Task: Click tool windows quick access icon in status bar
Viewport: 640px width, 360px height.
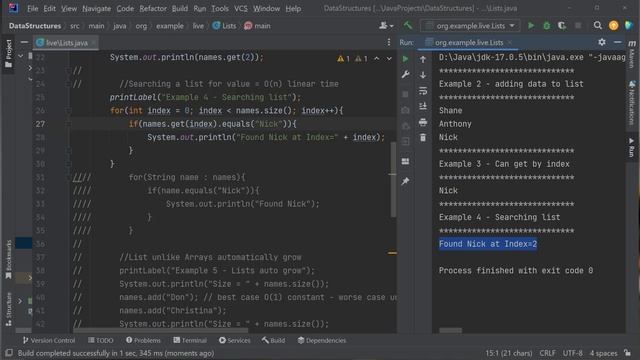Action: [9, 353]
